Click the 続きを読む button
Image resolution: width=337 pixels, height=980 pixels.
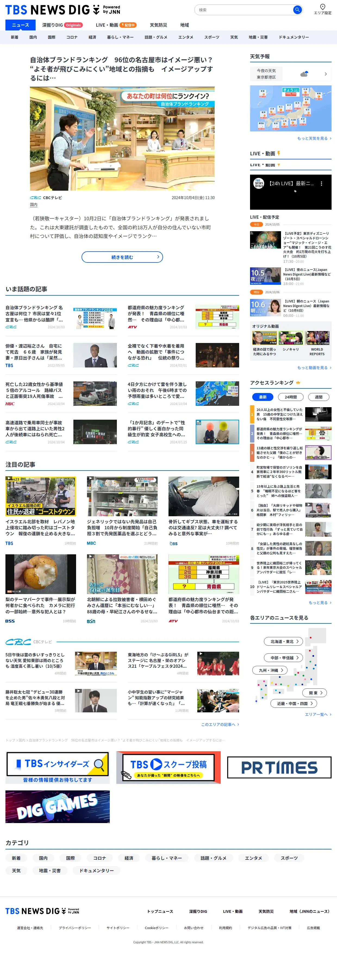[122, 257]
